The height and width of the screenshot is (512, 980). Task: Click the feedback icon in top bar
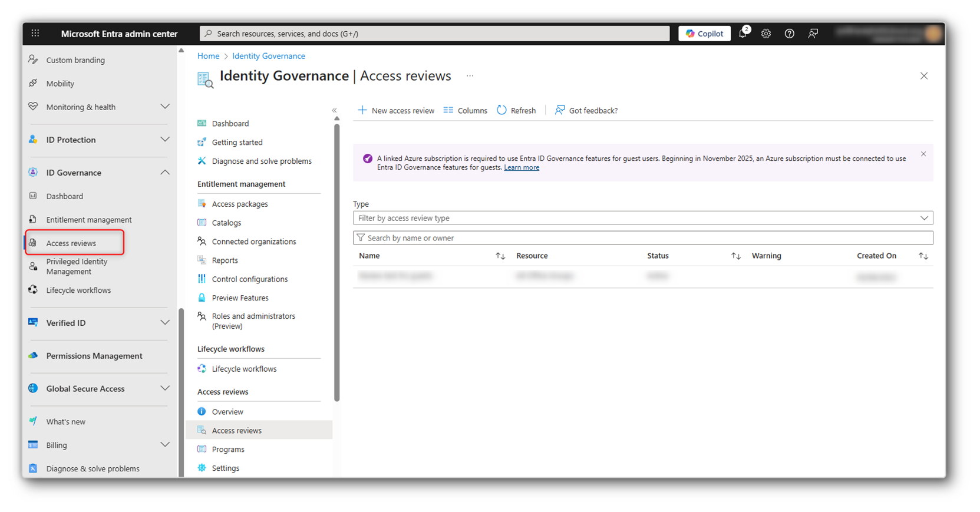pos(813,34)
